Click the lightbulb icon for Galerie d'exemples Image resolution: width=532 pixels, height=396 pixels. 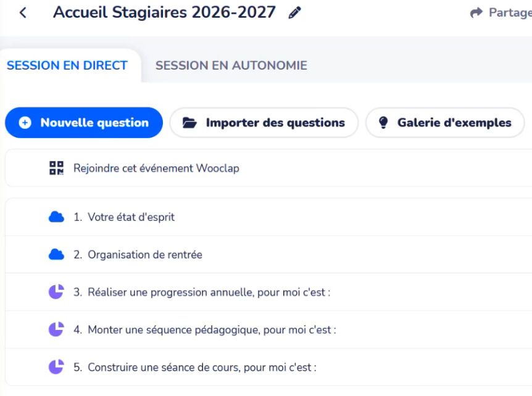[383, 122]
